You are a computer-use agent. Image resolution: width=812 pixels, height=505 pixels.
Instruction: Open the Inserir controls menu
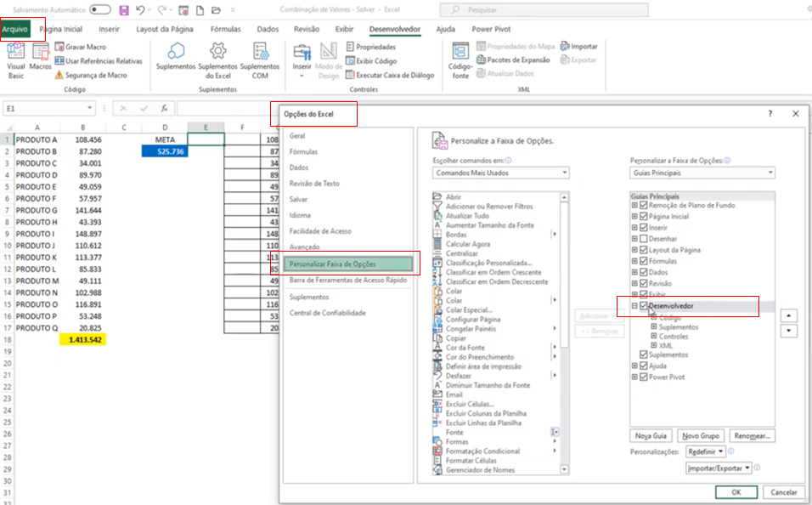pos(302,60)
